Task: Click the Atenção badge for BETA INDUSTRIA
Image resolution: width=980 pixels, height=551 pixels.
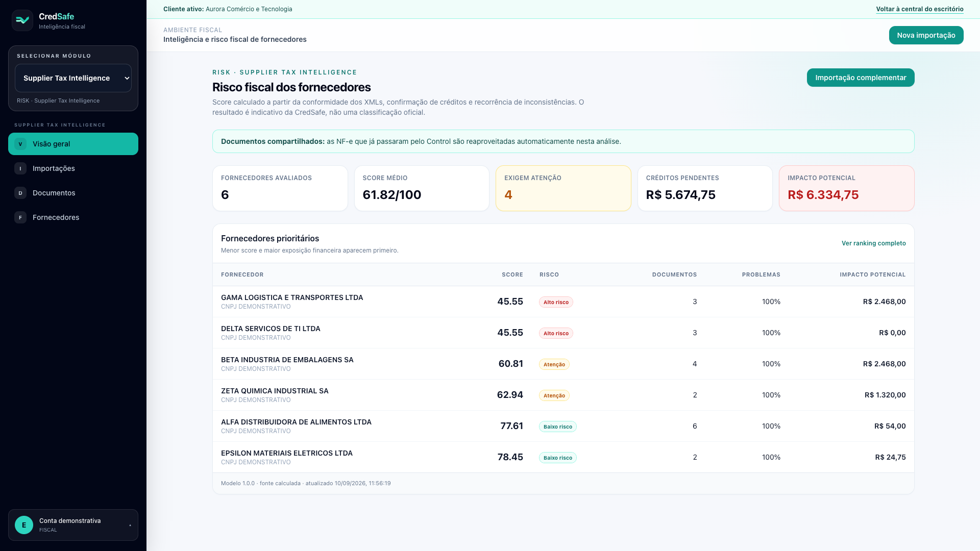Action: pyautogui.click(x=554, y=364)
